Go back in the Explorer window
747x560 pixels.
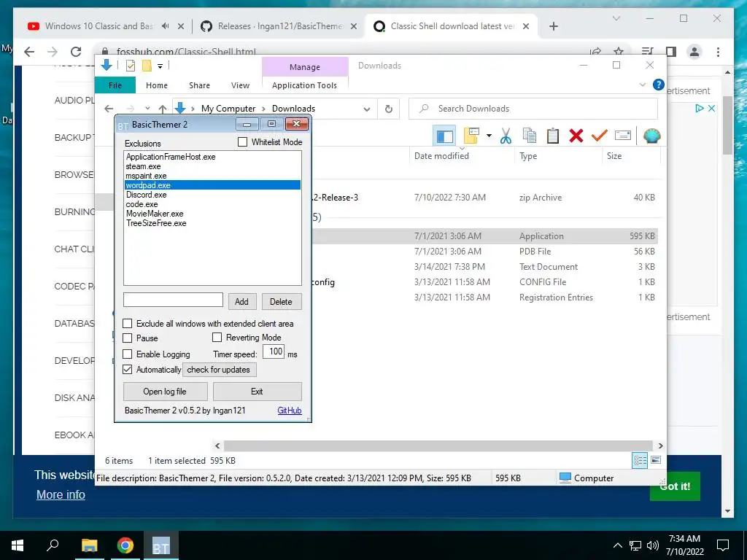(109, 109)
